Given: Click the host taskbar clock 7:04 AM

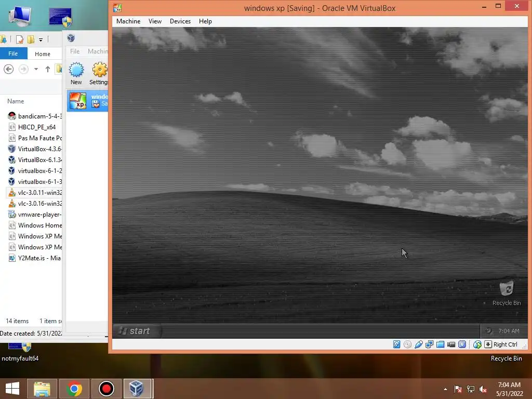Looking at the screenshot, I should point(509,389).
